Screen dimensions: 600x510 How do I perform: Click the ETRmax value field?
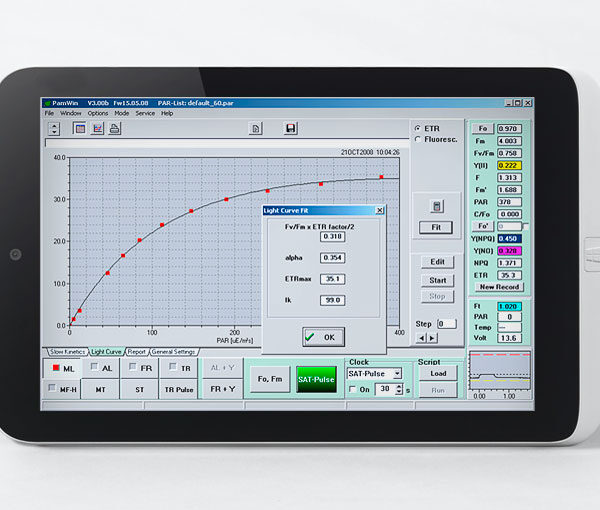point(332,279)
